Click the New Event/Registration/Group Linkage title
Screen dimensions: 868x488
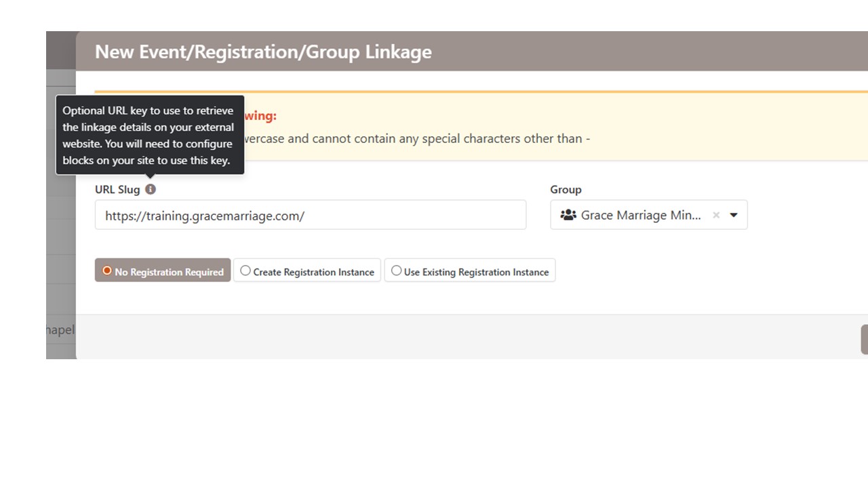click(263, 52)
